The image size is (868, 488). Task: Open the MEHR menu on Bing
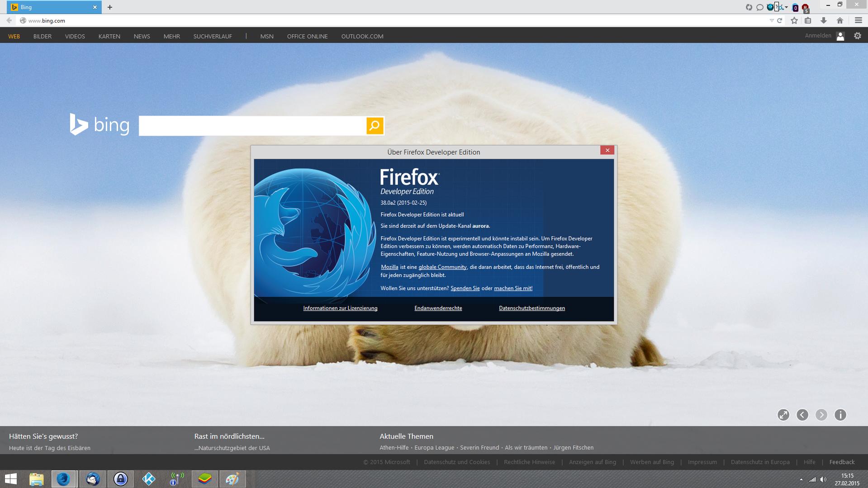[171, 36]
